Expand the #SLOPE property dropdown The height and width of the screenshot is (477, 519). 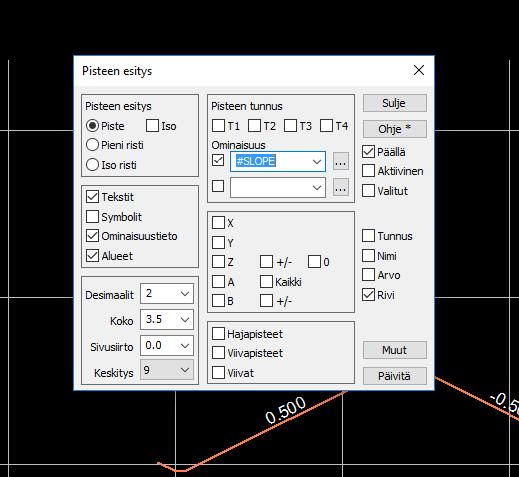tap(317, 161)
